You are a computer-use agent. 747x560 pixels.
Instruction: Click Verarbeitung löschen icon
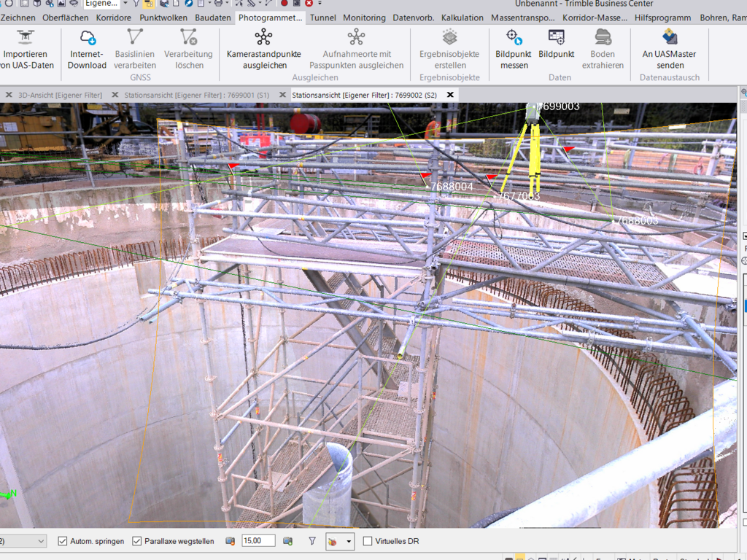click(x=189, y=36)
